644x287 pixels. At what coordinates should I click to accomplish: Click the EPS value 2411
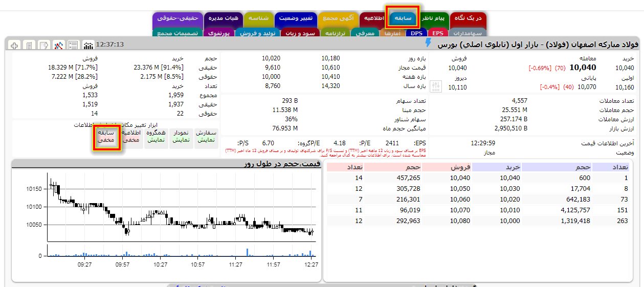coord(392,143)
